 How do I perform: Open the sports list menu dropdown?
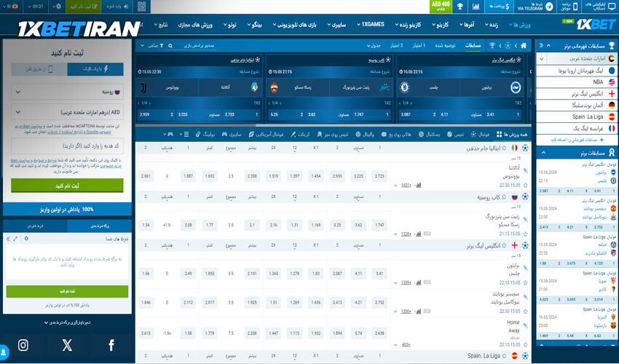click(184, 134)
